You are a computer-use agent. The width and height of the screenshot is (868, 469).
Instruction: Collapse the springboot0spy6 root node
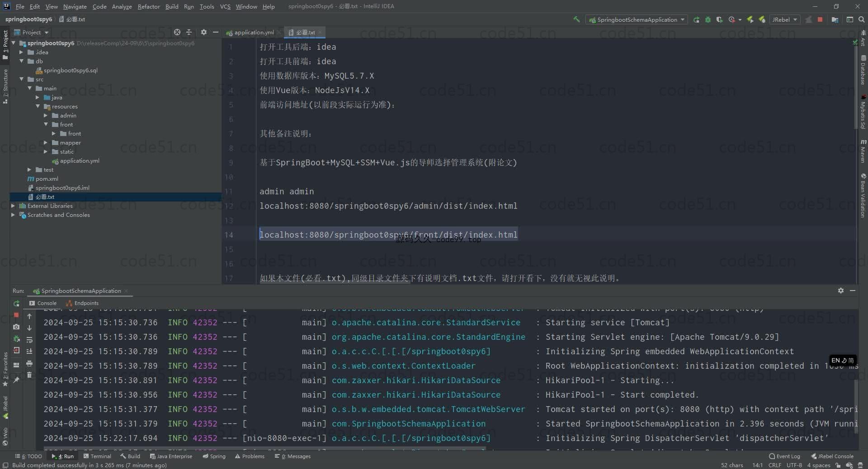point(14,43)
